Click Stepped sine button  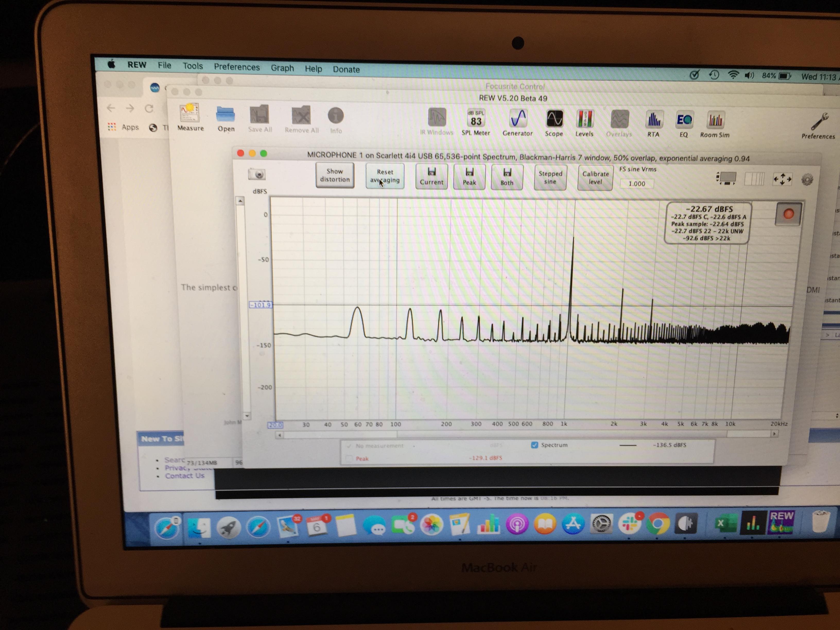(x=550, y=178)
